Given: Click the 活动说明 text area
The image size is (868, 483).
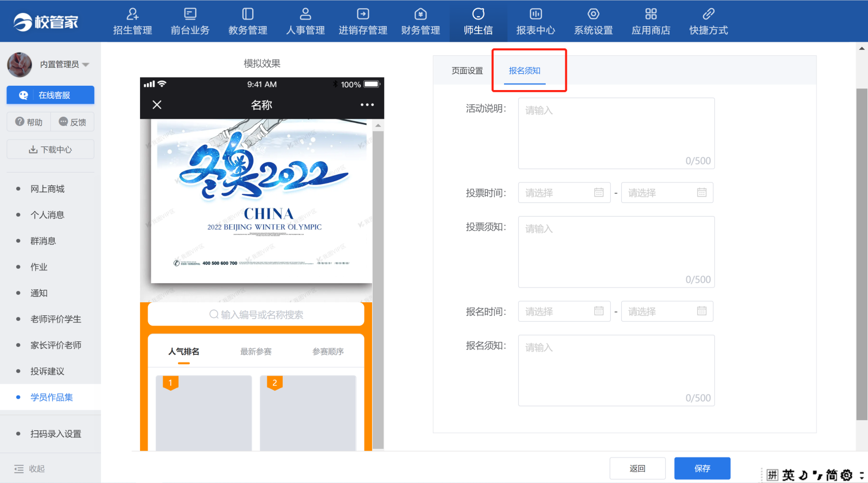Looking at the screenshot, I should 616,134.
